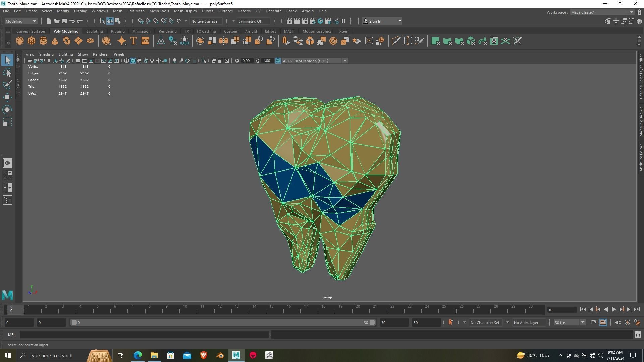644x362 pixels.
Task: Create a polygon plane from the shelf
Action: pos(78,41)
